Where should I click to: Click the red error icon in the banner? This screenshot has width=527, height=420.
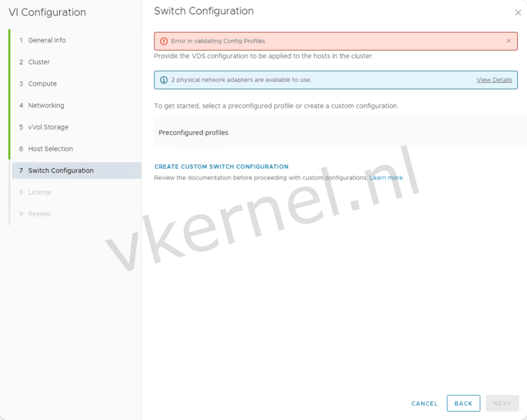163,41
